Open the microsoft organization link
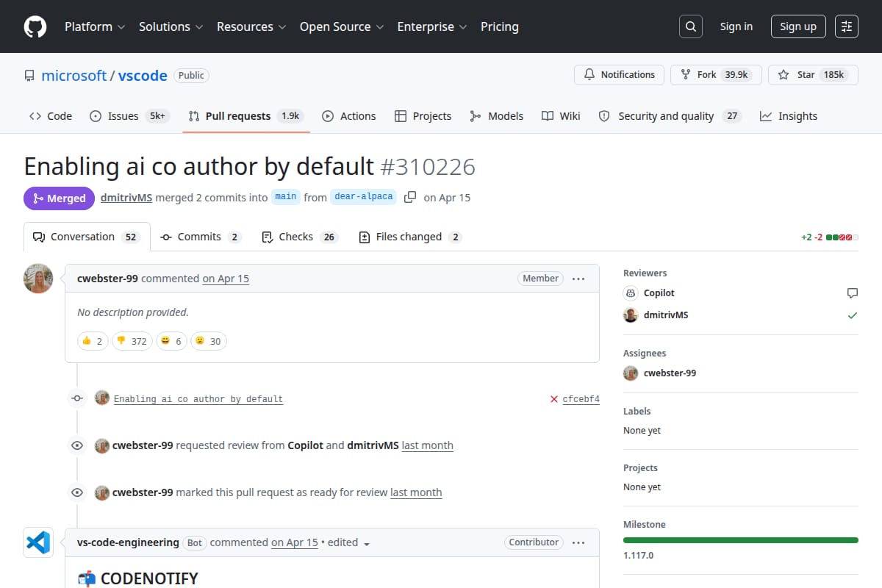Image resolution: width=882 pixels, height=588 pixels. click(74, 75)
